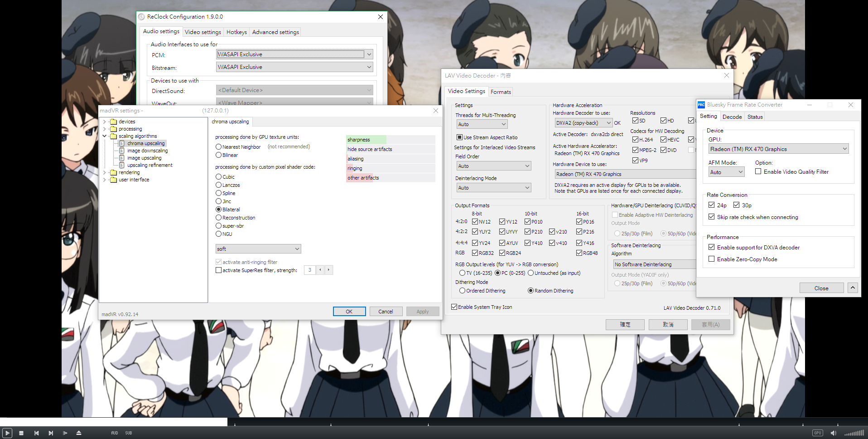Open the Bitstream audio interface dropdown

pyautogui.click(x=294, y=67)
